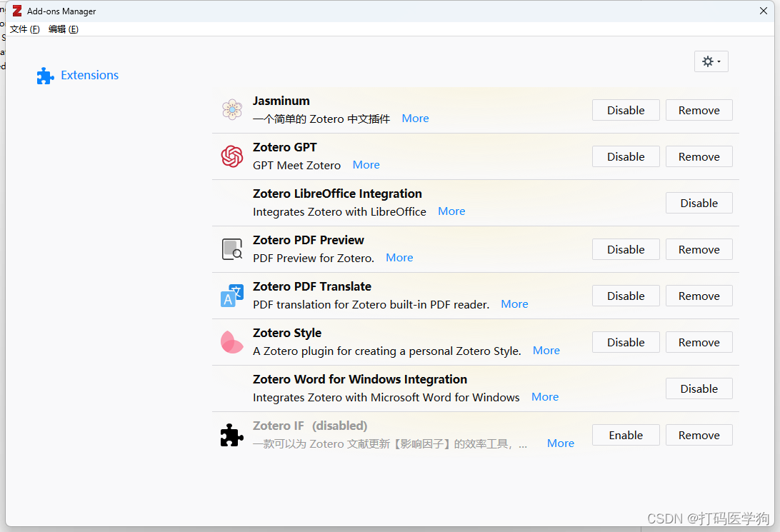
Task: Click the blue Extensions puzzle icon
Action: coord(45,76)
